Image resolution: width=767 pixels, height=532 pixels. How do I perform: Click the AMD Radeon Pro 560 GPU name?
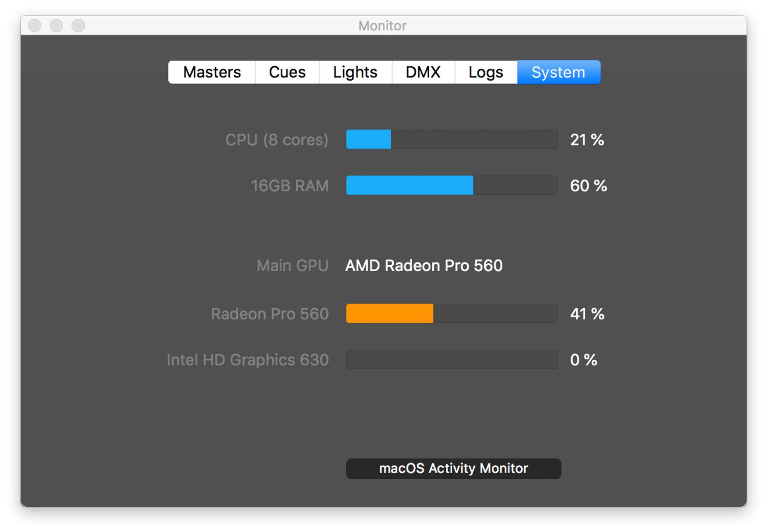pyautogui.click(x=424, y=266)
